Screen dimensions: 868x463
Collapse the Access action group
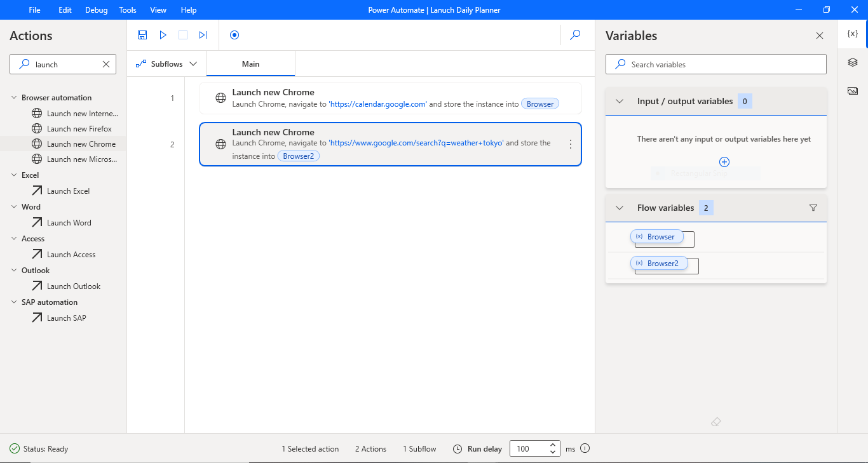14,239
